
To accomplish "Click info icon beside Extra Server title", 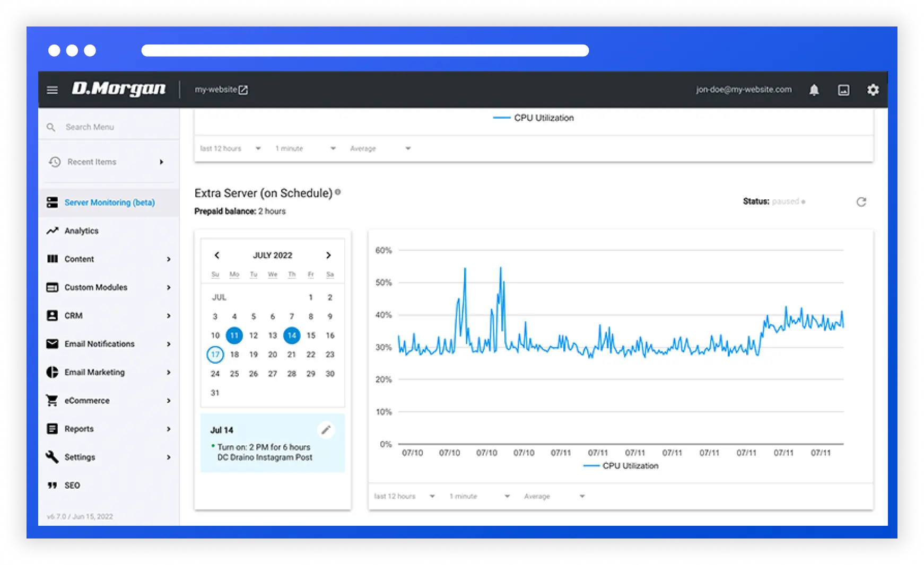I will (x=338, y=192).
